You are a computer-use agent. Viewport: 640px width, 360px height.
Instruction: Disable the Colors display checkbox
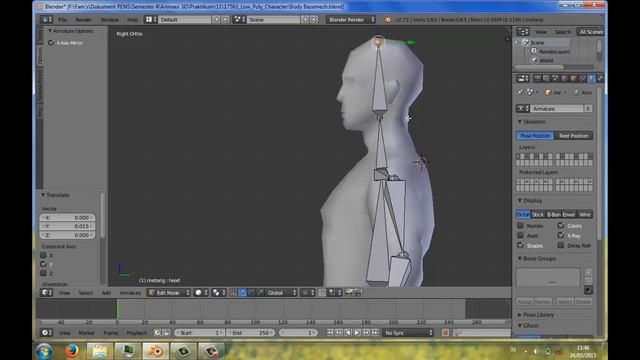(561, 225)
